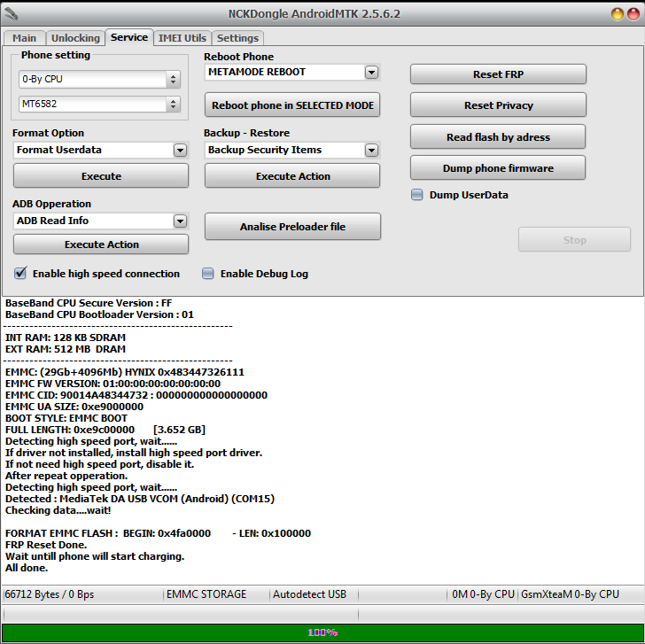645x644 pixels.
Task: Click the 'FRP Reset Done.' log line
Action: coord(46,545)
